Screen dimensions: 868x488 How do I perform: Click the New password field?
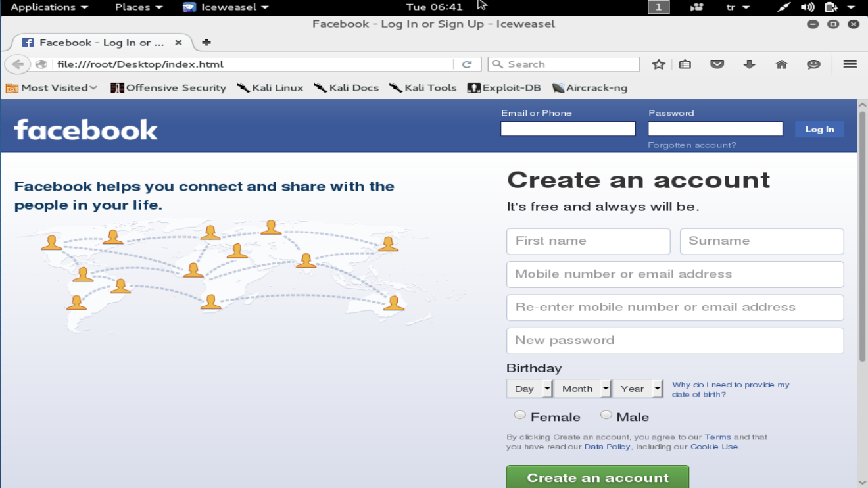coord(675,341)
